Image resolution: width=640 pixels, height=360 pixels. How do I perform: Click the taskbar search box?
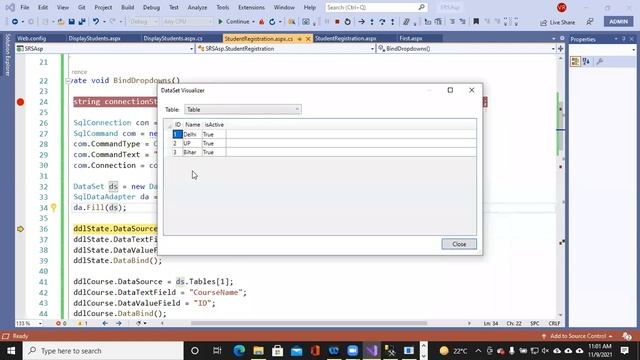[103, 351]
